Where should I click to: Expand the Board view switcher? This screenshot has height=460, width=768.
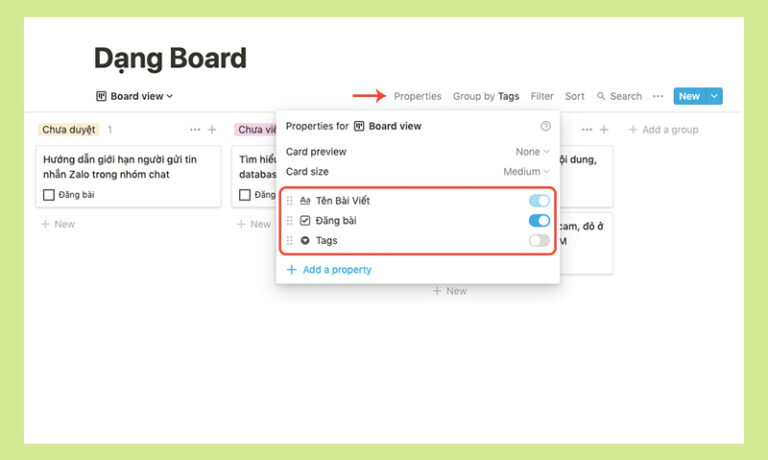point(135,97)
